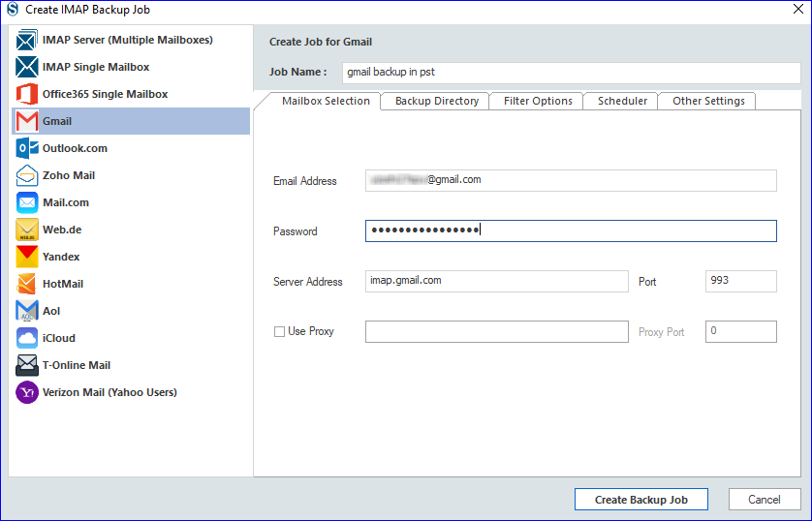Click the T-Online Mail envelope icon
The image size is (812, 521).
[x=26, y=365]
